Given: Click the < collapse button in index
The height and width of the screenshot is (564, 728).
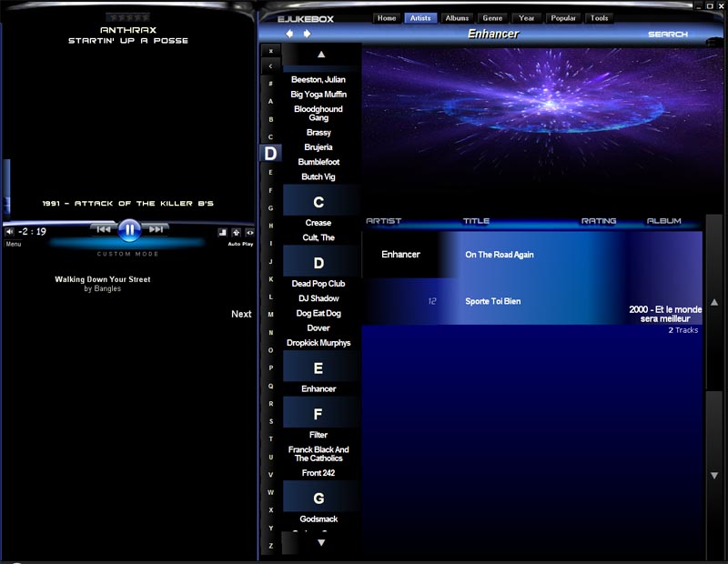Looking at the screenshot, I should point(270,66).
